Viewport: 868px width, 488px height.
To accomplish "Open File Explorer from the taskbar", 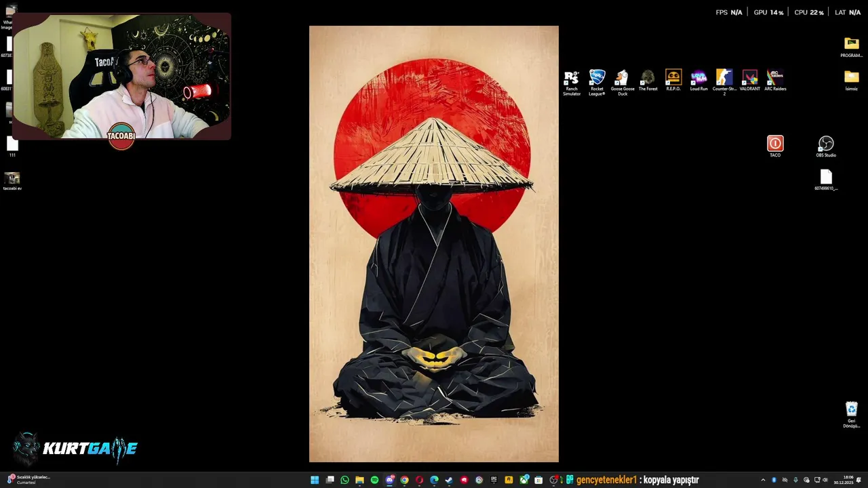I will pos(359,480).
